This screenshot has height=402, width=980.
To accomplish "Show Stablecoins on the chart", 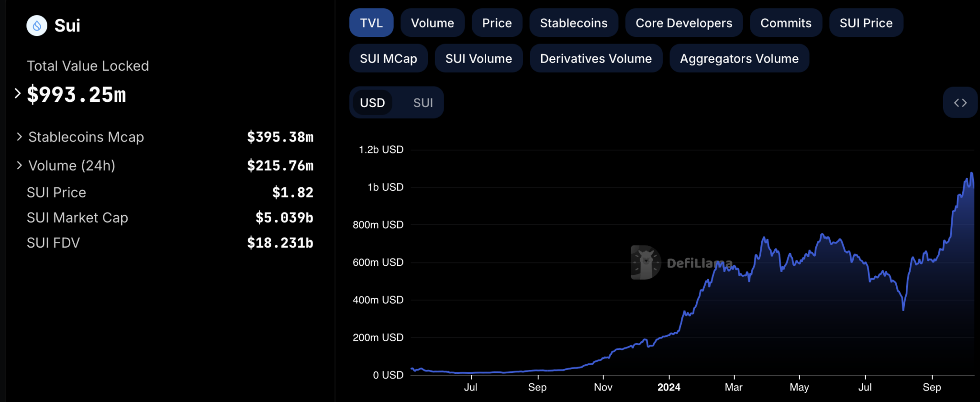I will (x=573, y=23).
